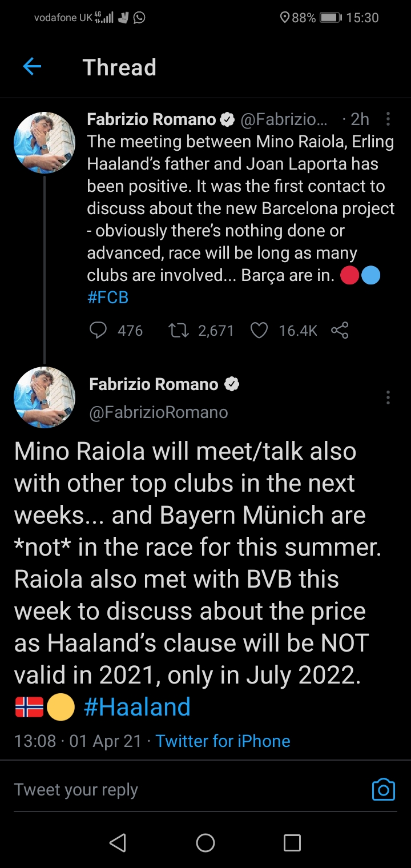Tap Fabrizio Romano name on first tweet
The width and height of the screenshot is (411, 868).
(151, 119)
